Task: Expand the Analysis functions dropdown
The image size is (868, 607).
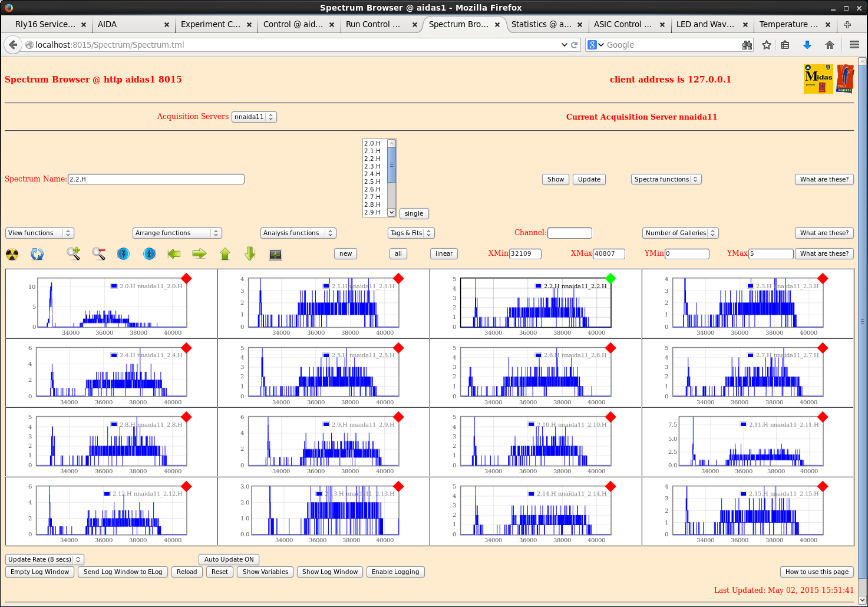Action: (x=298, y=233)
